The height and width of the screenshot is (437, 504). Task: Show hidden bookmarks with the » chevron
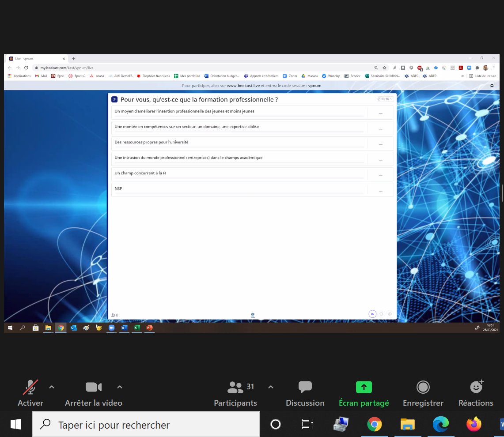point(462,76)
